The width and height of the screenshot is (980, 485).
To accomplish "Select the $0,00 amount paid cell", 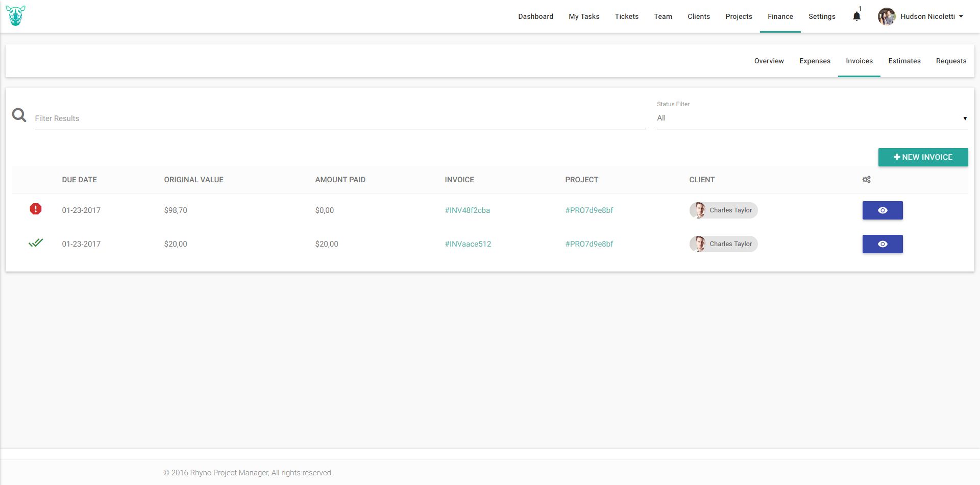I will point(324,210).
